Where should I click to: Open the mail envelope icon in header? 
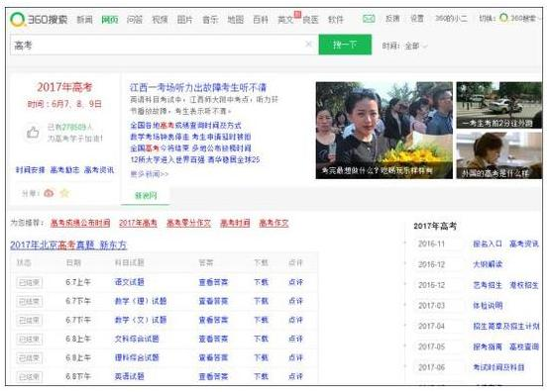click(x=369, y=19)
